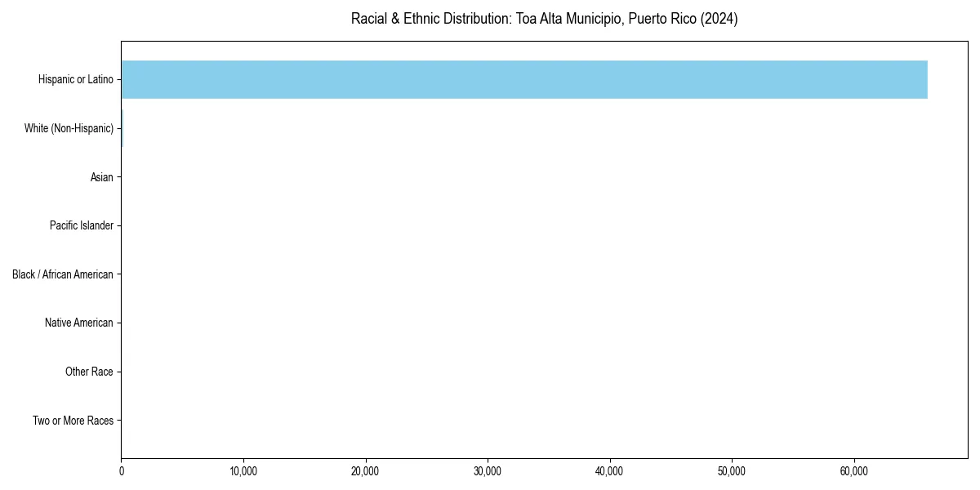Click the Hispanic or Latino bar
The image size is (980, 490).
tap(523, 79)
